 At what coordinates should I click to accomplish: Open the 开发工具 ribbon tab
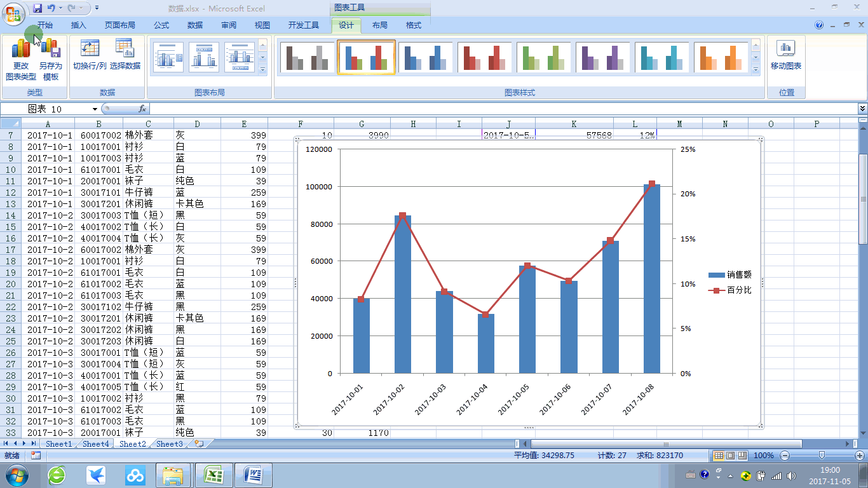304,25
